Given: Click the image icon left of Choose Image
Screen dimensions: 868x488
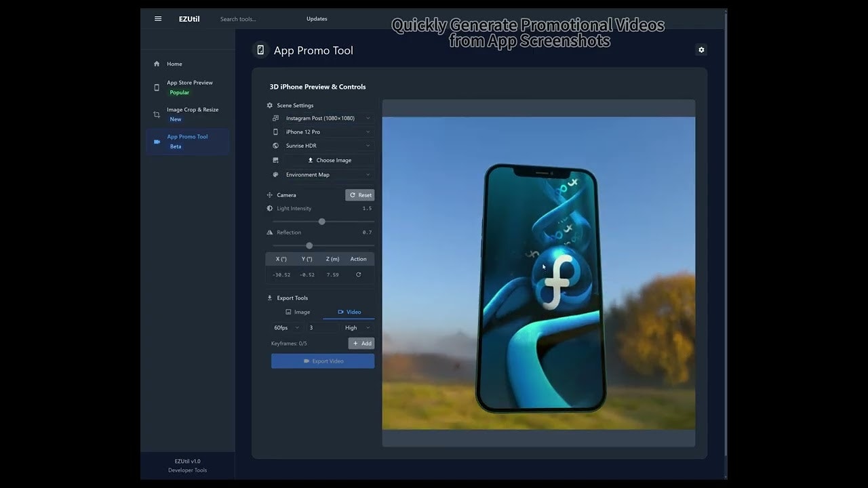Looking at the screenshot, I should click(275, 161).
